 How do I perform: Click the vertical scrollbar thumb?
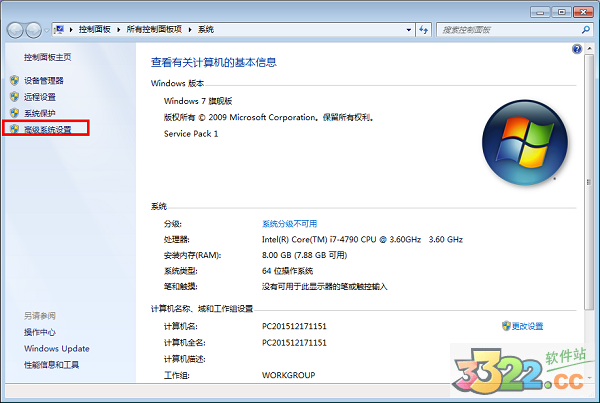click(589, 182)
